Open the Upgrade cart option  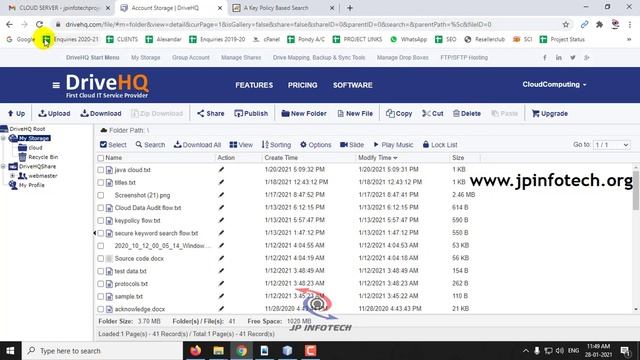550,113
